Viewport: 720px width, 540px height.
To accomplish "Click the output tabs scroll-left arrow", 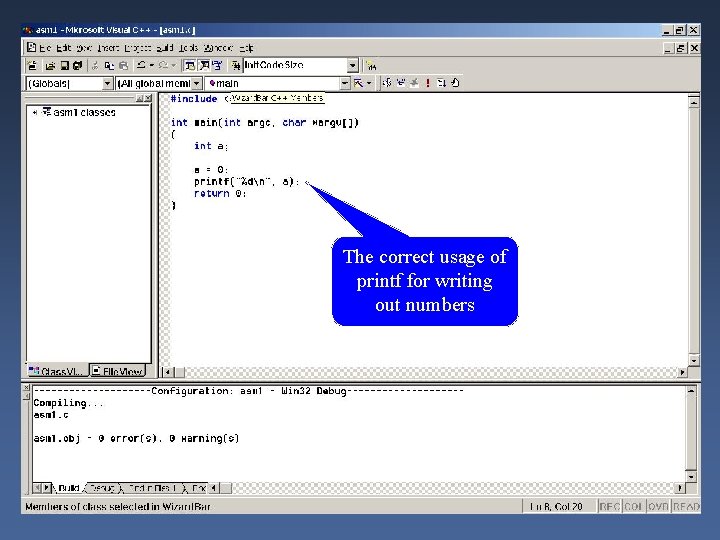I will [38, 488].
